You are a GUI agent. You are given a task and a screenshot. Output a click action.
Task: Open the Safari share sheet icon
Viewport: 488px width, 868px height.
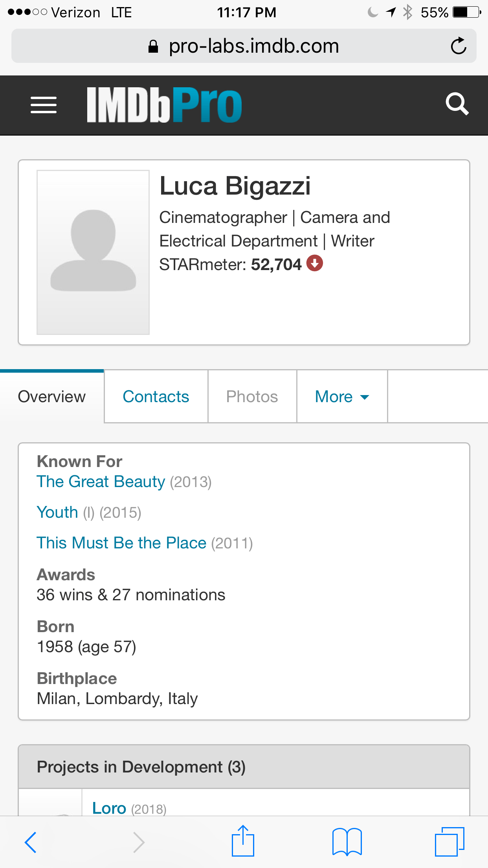[x=243, y=841]
